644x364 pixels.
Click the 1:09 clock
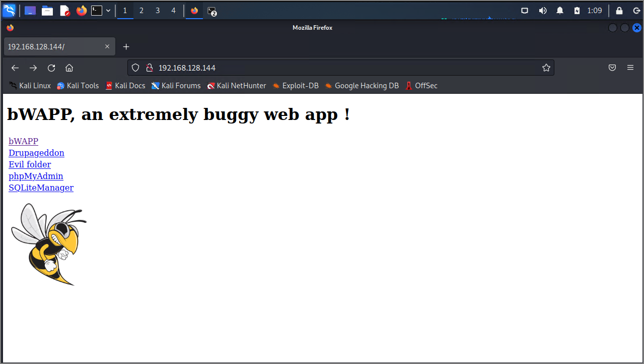[595, 10]
